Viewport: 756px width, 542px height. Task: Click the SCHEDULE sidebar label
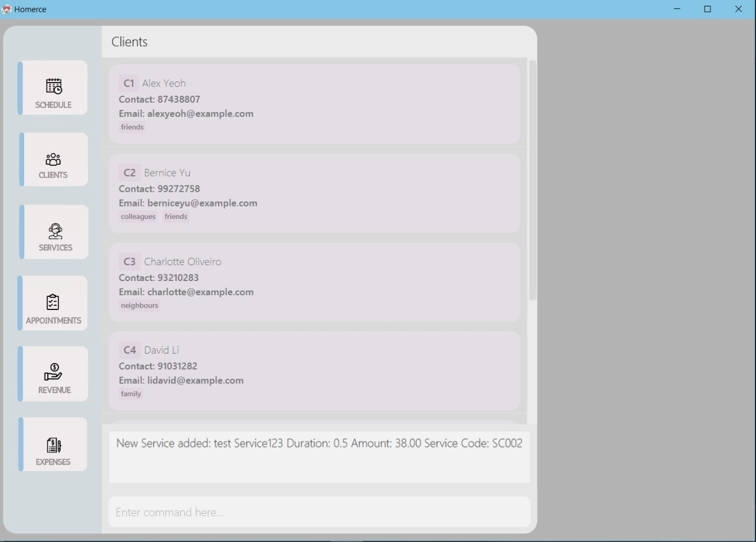[53, 105]
